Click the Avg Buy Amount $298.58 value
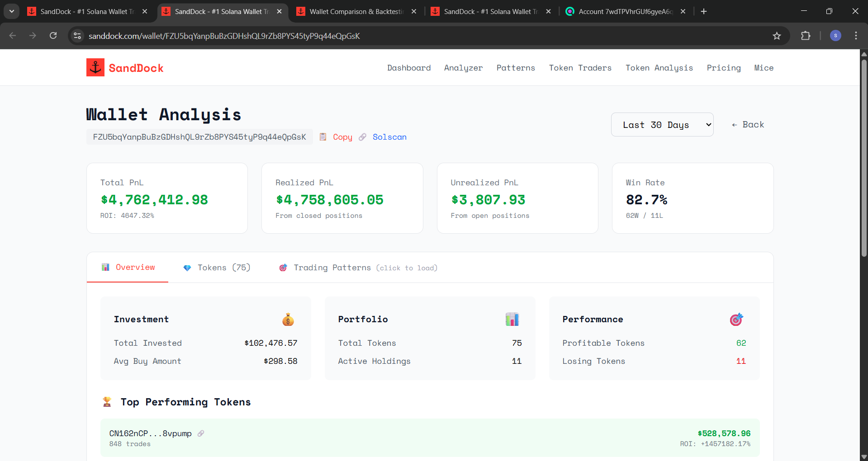Screen dimensions: 868x461 (280, 361)
